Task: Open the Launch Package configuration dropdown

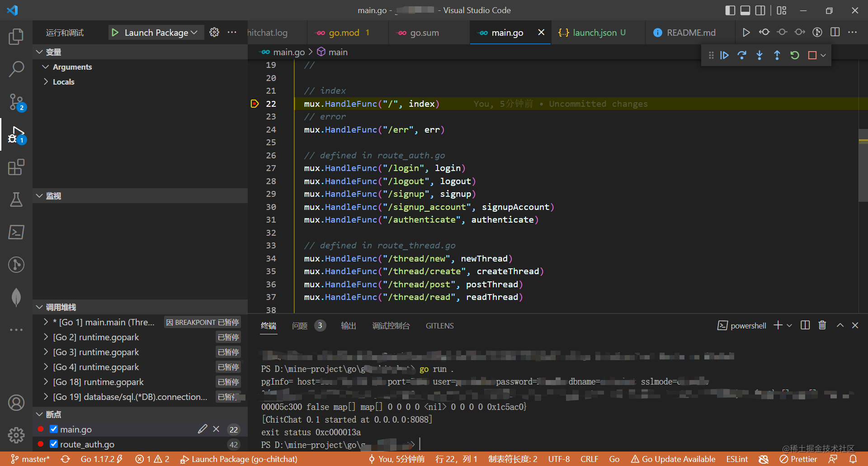Action: click(156, 32)
